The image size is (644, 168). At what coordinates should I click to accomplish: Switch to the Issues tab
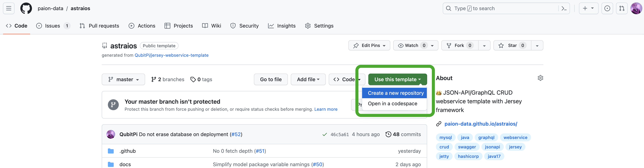(53, 26)
